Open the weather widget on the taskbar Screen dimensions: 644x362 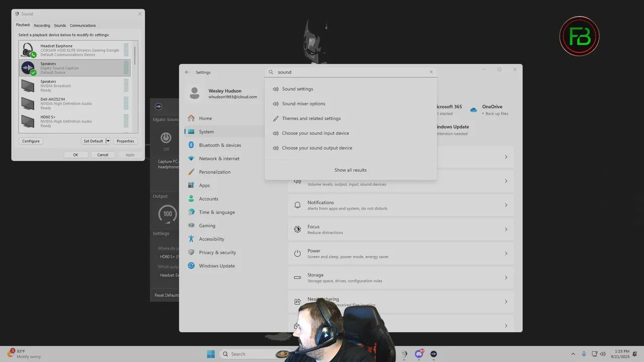[x=24, y=354]
